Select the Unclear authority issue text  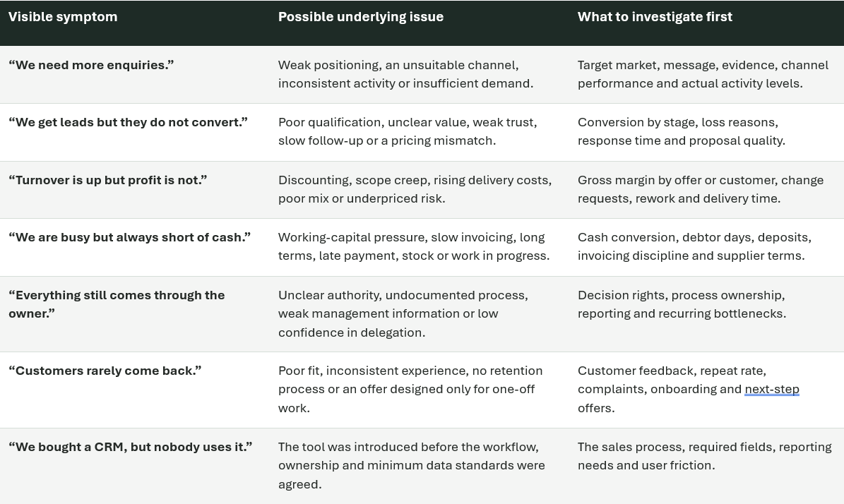403,313
